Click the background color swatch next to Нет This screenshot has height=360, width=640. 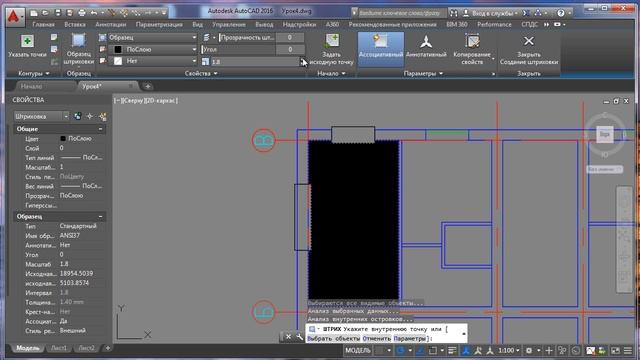118,61
